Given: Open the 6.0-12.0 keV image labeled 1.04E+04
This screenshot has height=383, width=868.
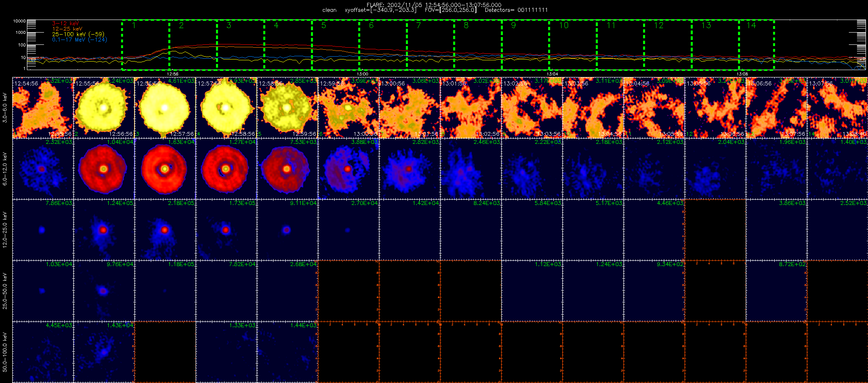Looking at the screenshot, I should click(x=104, y=169).
